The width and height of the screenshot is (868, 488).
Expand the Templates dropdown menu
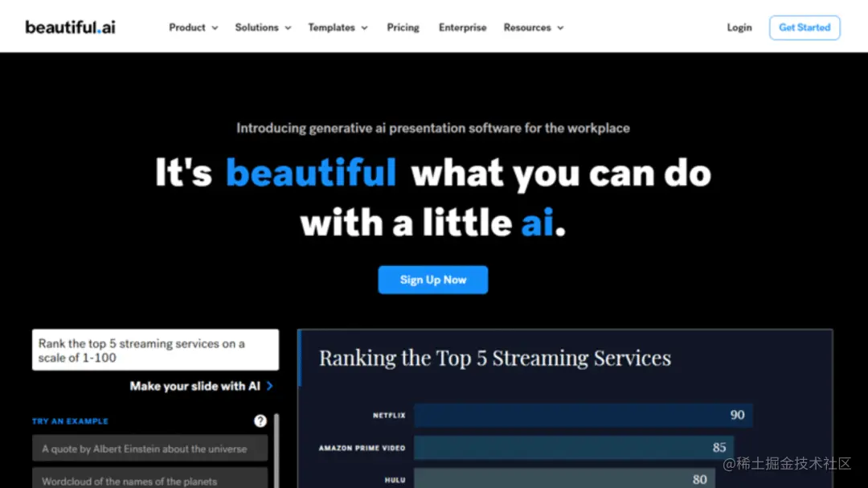(338, 27)
